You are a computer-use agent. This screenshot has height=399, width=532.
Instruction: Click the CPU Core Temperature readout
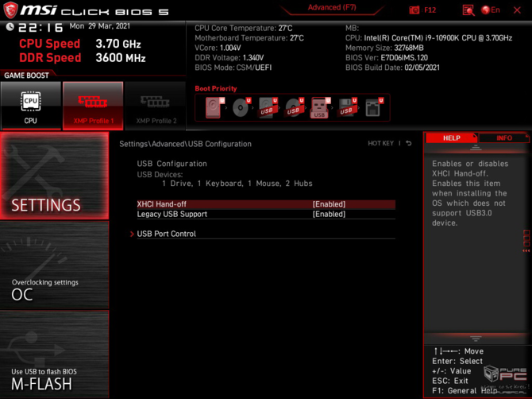click(x=243, y=28)
